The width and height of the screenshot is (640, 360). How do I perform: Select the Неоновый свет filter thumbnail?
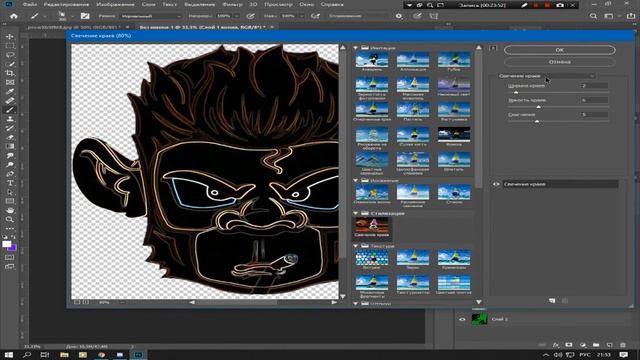click(x=454, y=87)
